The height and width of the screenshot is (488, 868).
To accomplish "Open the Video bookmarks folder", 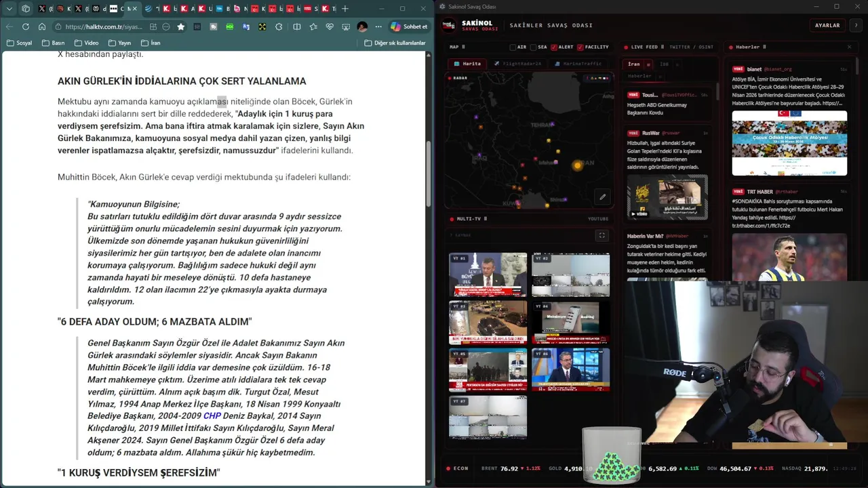I will (86, 43).
